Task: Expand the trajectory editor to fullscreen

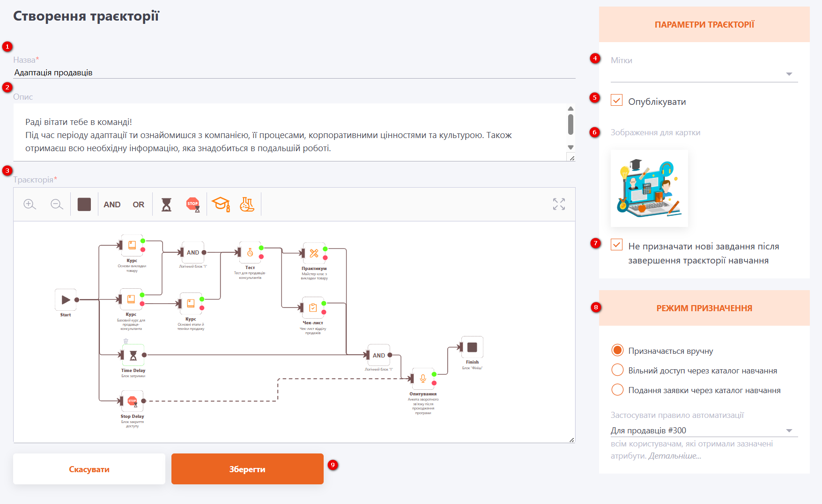Action: coord(558,204)
